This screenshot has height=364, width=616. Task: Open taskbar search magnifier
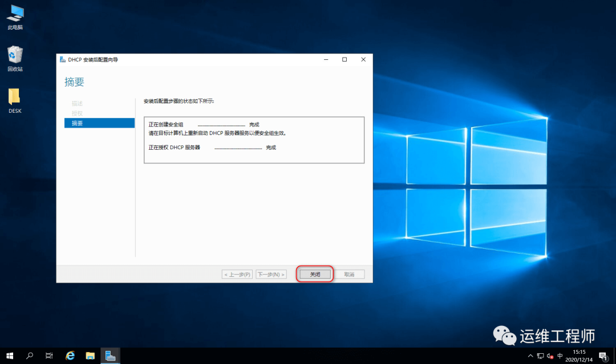pyautogui.click(x=30, y=356)
